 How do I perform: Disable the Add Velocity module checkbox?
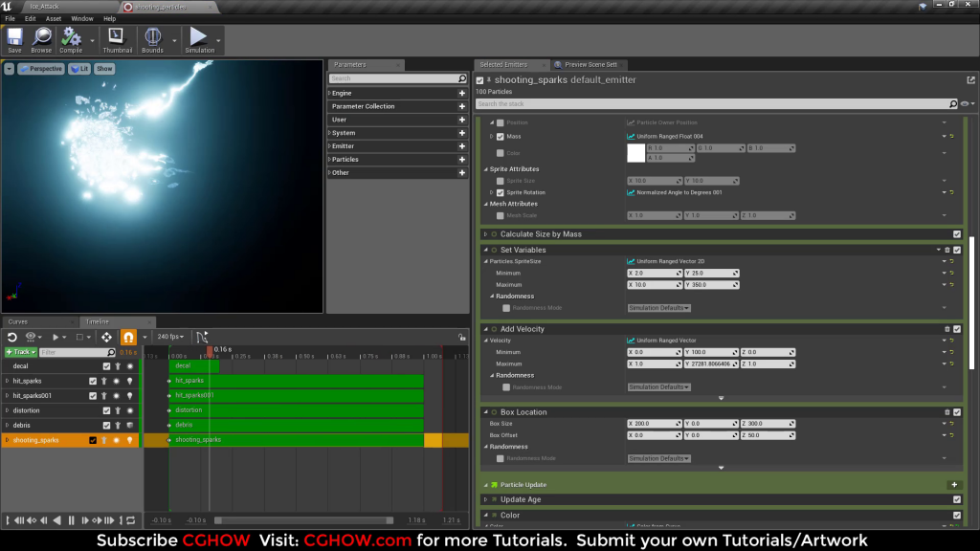click(x=957, y=329)
